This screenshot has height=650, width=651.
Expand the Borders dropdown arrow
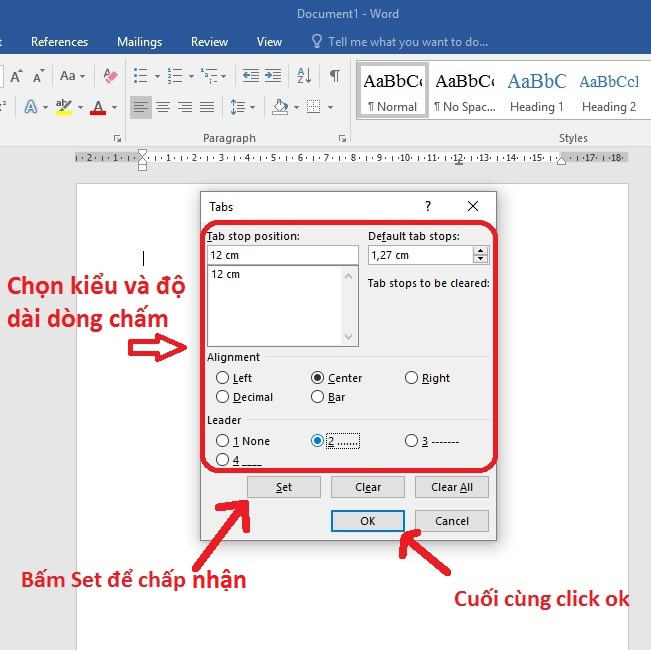pos(330,108)
